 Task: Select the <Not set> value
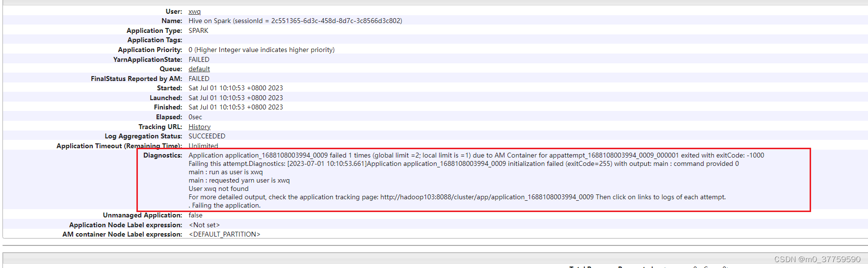tap(204, 225)
